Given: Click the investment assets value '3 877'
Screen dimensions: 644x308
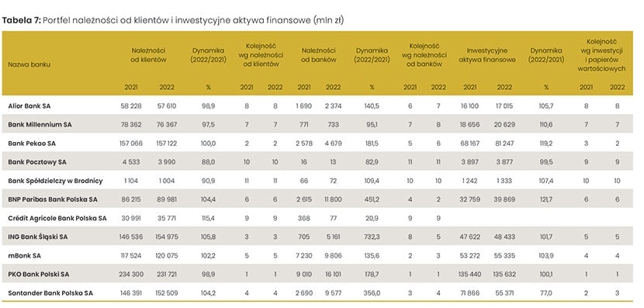Looking at the screenshot, I should tap(504, 162).
